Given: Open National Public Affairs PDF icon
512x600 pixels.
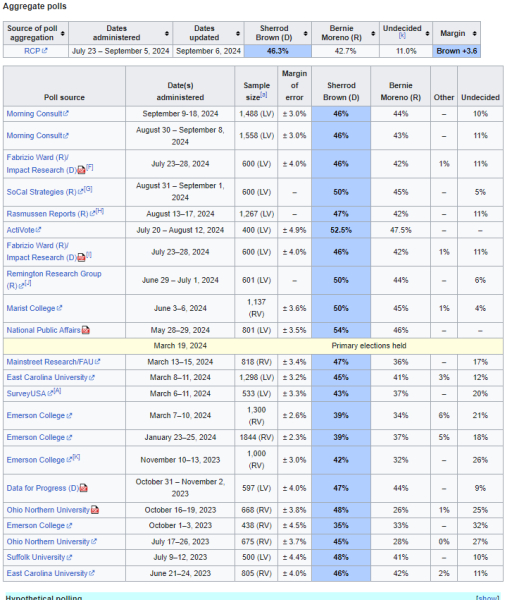Looking at the screenshot, I should [86, 330].
